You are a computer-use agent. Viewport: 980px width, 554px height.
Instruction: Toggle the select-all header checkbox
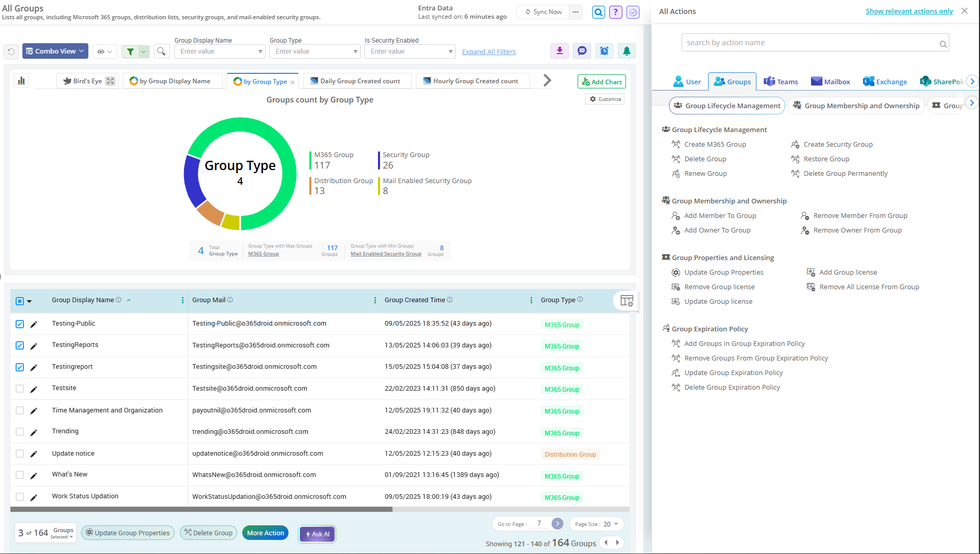(x=20, y=301)
